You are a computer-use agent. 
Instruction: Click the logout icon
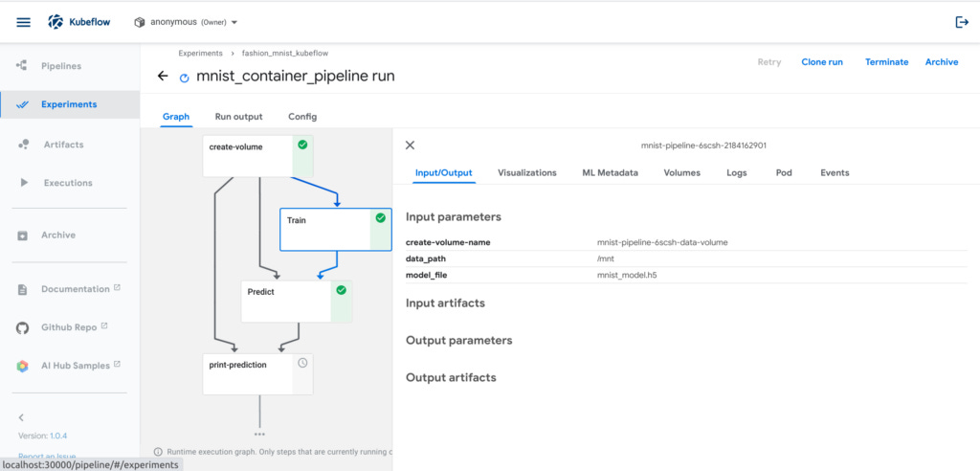point(962,22)
